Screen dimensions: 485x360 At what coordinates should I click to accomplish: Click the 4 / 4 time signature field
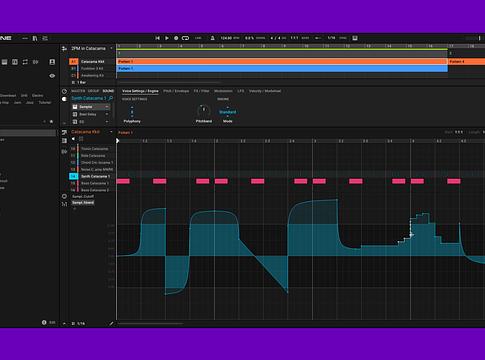(278, 38)
